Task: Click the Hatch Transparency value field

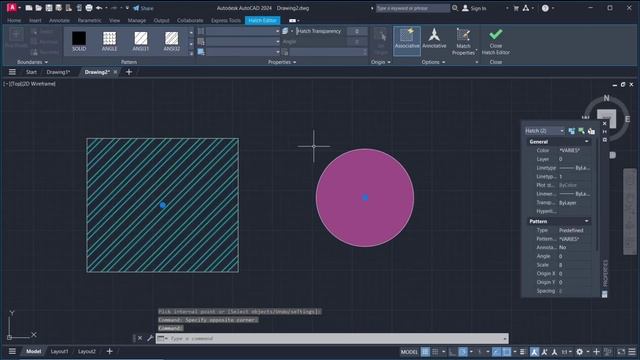Action: pos(357,31)
